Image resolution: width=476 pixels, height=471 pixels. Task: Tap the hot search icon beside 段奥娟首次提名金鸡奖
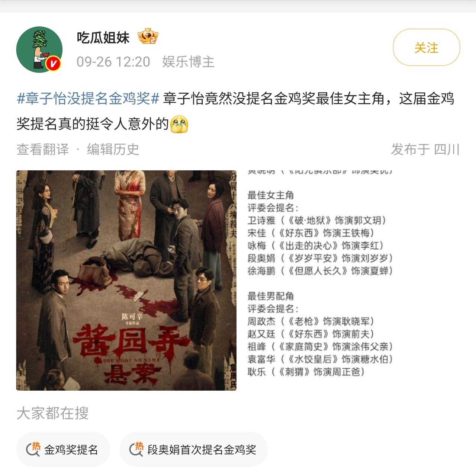pyautogui.click(x=136, y=449)
